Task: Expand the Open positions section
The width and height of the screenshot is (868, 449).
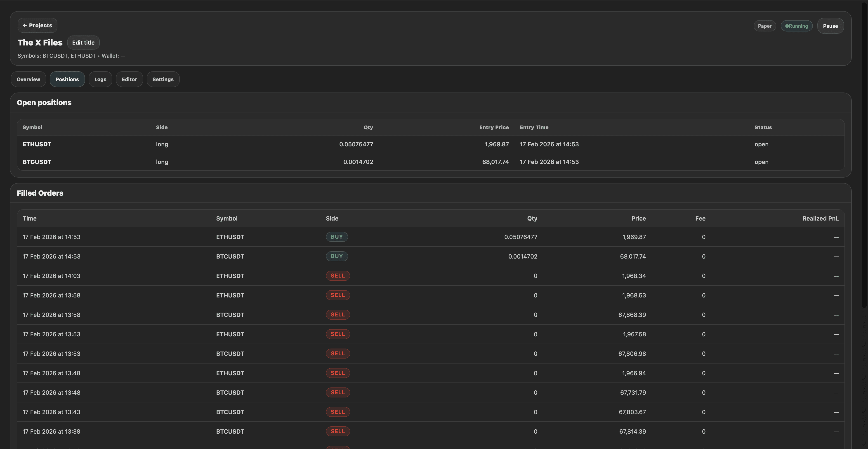Action: tap(44, 102)
